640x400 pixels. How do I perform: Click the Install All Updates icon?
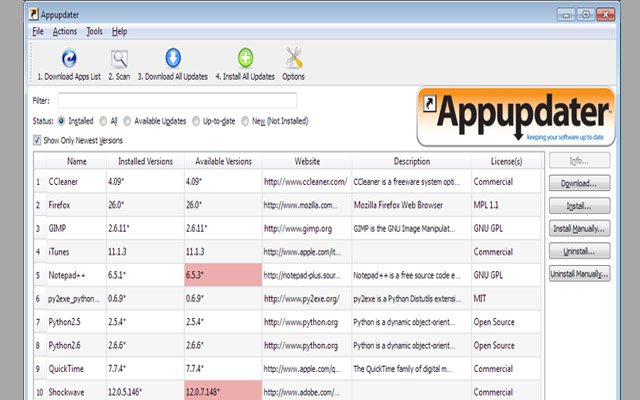(x=246, y=58)
